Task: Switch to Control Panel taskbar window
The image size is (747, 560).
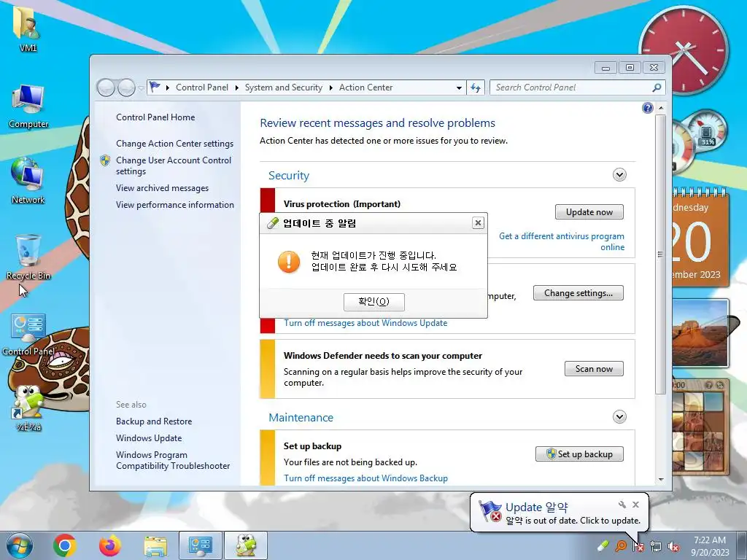Action: point(201,545)
